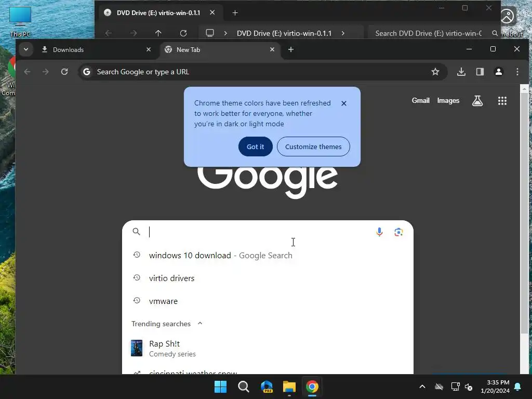Click the Google search text field

coord(260,232)
